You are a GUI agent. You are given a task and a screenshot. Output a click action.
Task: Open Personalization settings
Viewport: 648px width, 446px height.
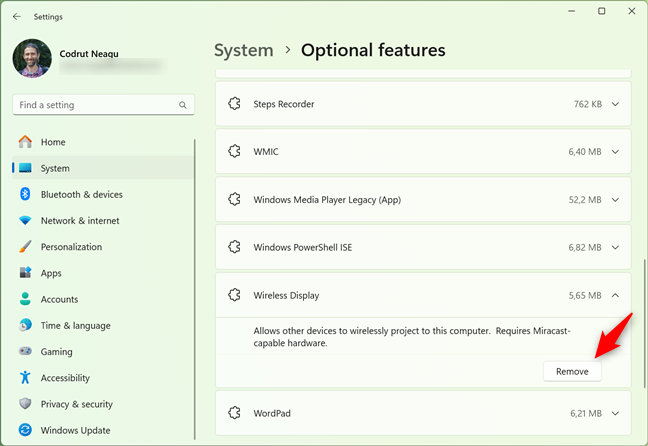click(x=103, y=247)
